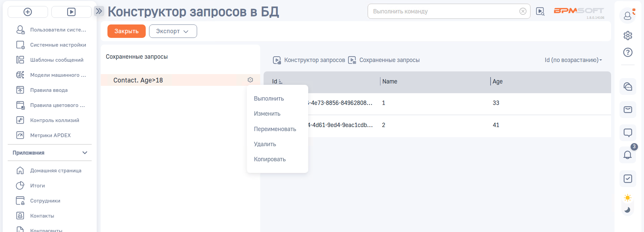Viewport: 644px width, 232px height.
Task: Open user profile icon
Action: [628, 15]
